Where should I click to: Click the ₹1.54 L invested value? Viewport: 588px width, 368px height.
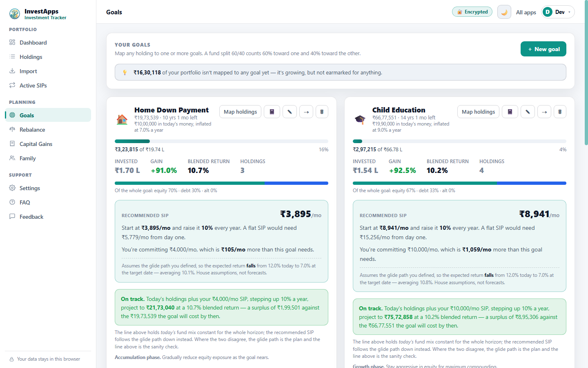click(x=365, y=171)
